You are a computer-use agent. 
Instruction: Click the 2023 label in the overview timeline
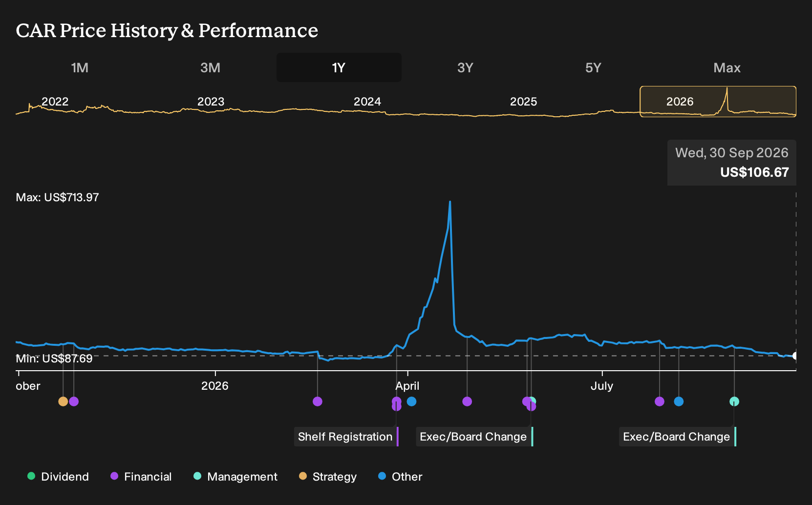pos(211,102)
